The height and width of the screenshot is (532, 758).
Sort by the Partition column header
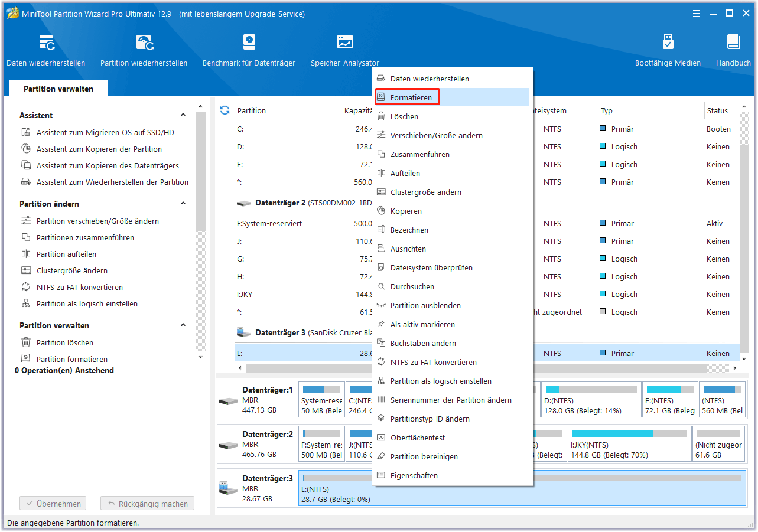(285, 110)
